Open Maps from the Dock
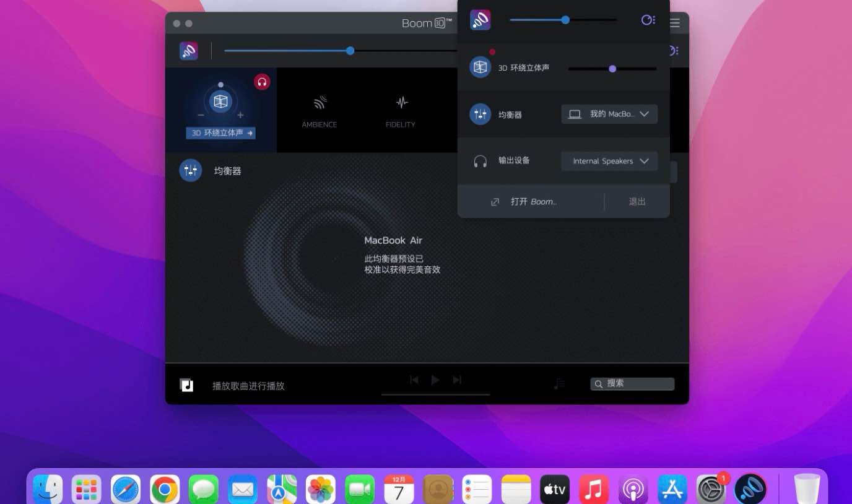Screen dimensions: 852x504 click(x=282, y=490)
